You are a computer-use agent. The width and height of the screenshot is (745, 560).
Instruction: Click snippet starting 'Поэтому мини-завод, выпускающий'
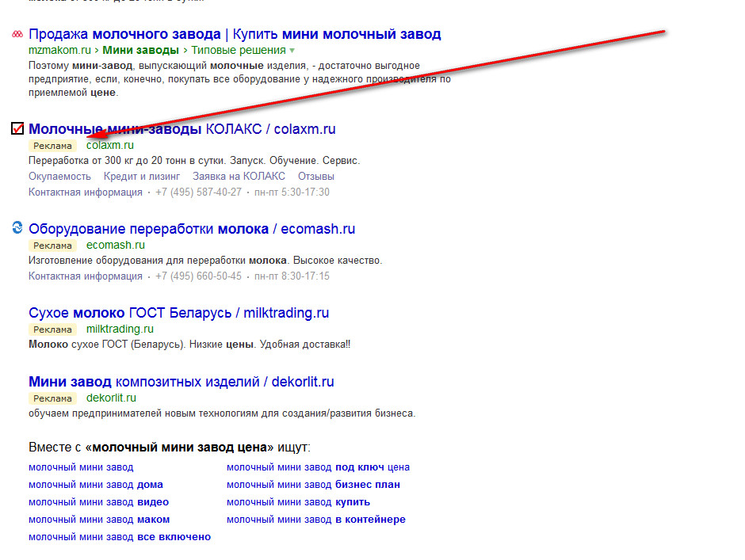239,79
